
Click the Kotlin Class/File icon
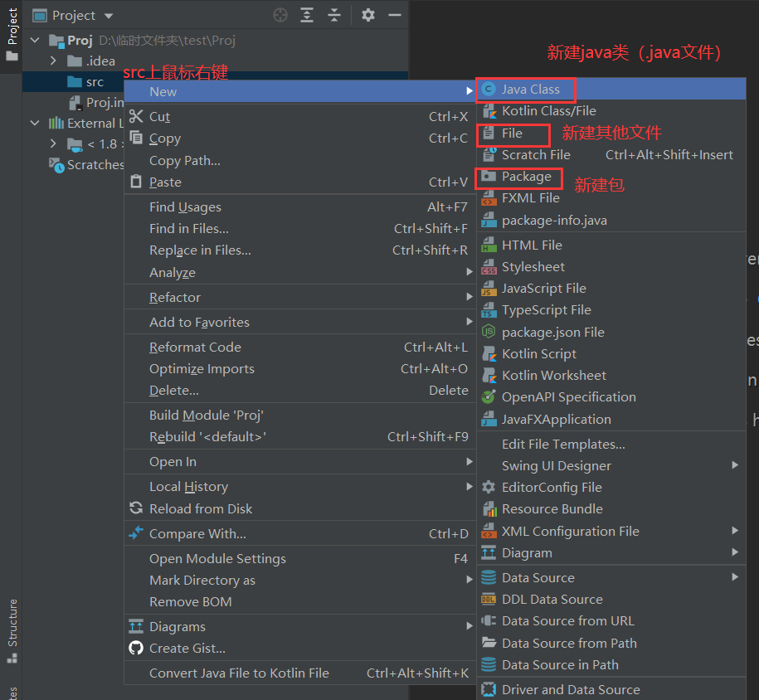489,111
